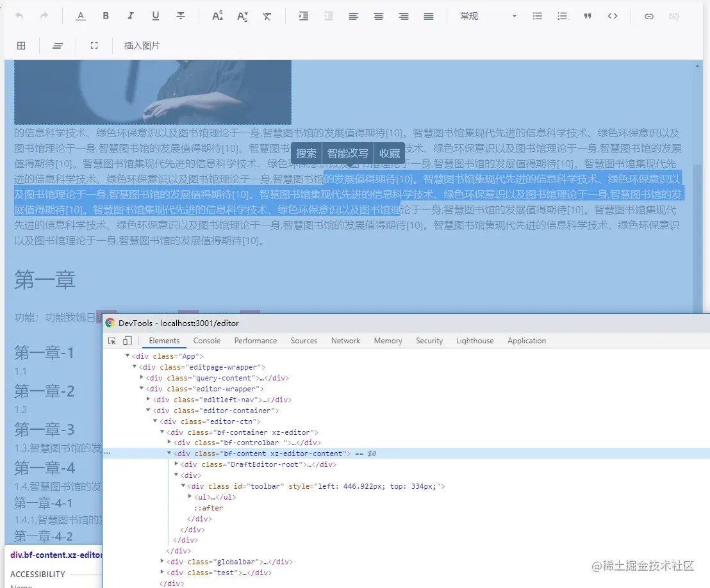This screenshot has height=588, width=710.
Task: Open the Memory tab in DevTools
Action: click(388, 341)
